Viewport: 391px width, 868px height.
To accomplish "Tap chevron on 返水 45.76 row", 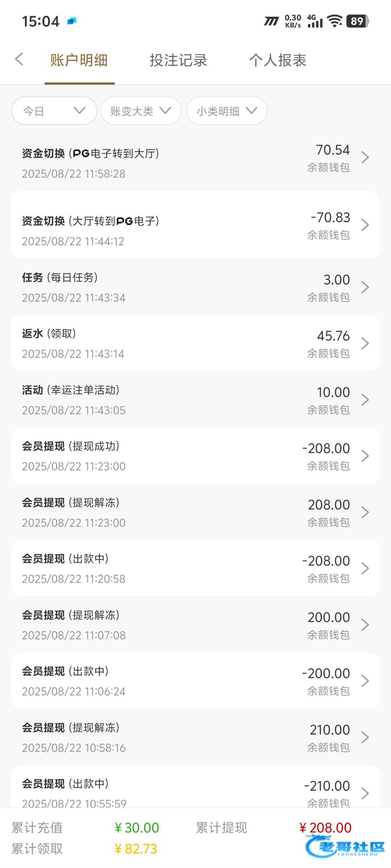I will pos(365,343).
